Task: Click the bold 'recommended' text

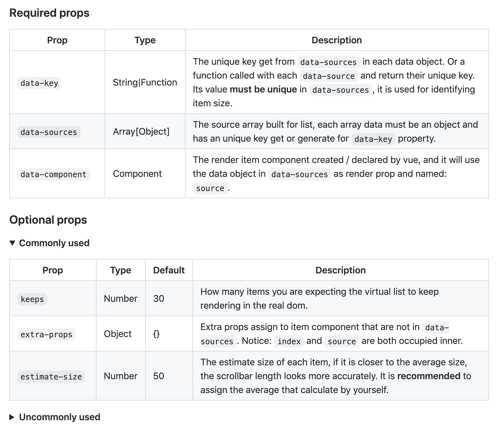Action: click(x=429, y=376)
